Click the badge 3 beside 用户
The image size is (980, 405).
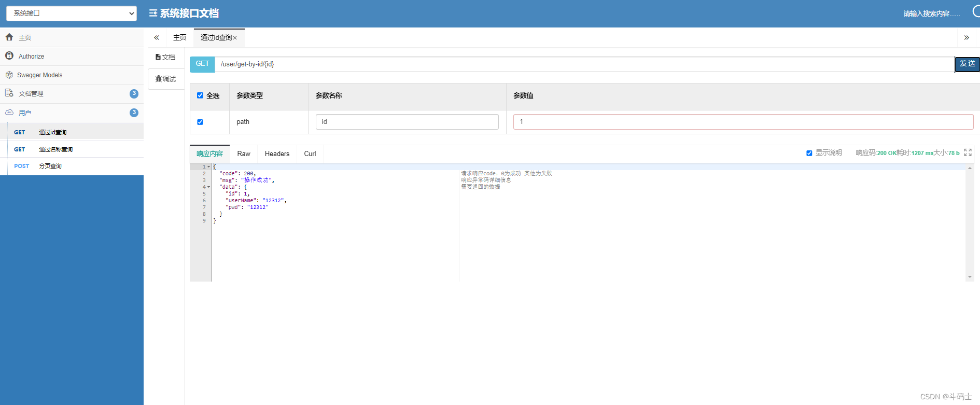[x=134, y=113]
